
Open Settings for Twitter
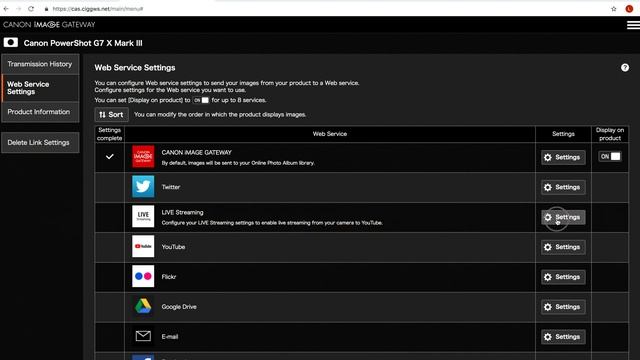563,187
